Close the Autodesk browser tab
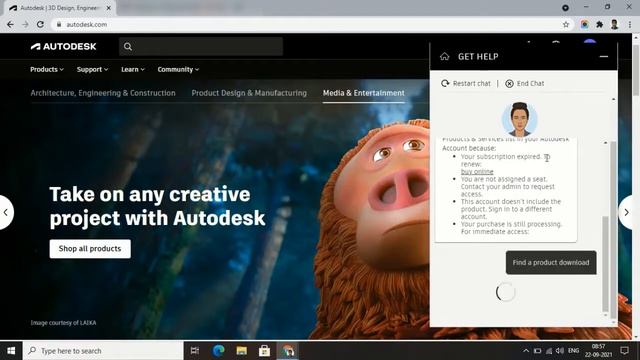This screenshot has height=360, width=640. coord(109,8)
